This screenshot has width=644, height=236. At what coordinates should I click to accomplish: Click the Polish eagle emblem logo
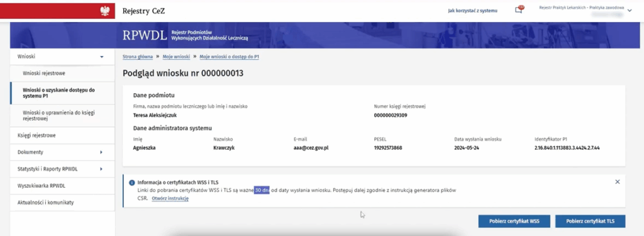105,11
